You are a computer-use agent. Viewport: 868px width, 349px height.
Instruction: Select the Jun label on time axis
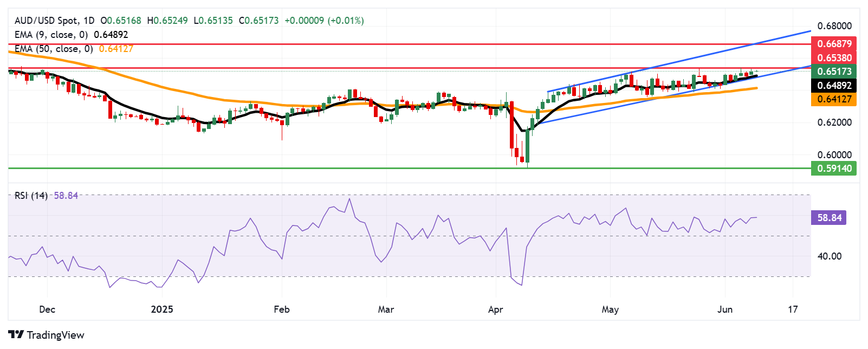click(x=724, y=309)
